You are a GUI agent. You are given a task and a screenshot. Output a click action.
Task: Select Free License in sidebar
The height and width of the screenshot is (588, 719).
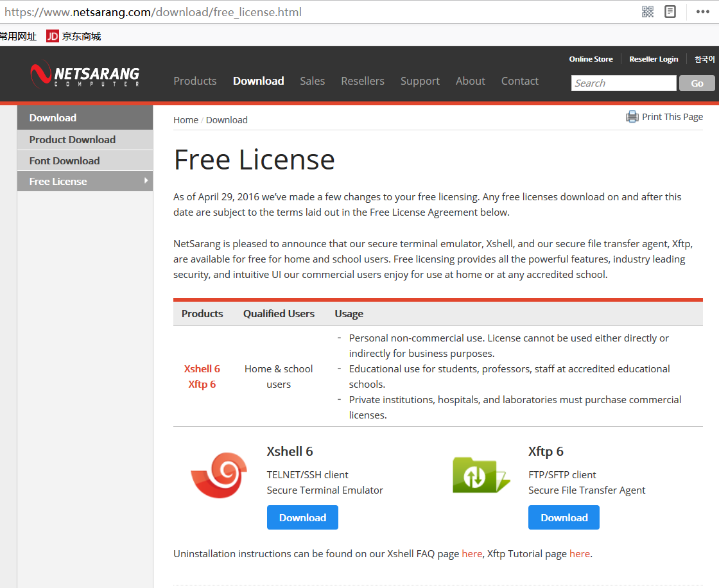coord(85,181)
